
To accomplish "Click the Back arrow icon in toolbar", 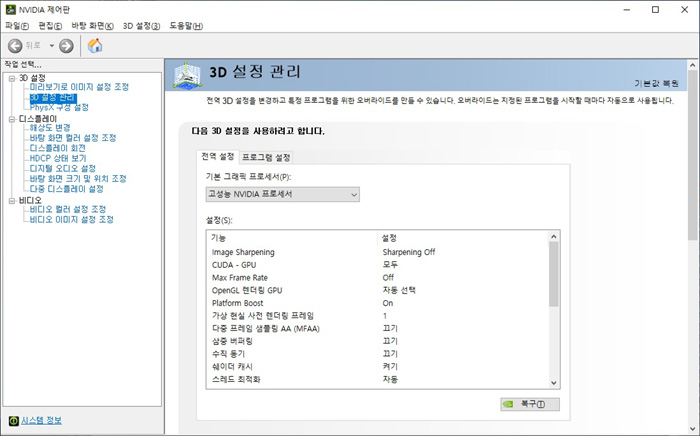I will (15, 46).
